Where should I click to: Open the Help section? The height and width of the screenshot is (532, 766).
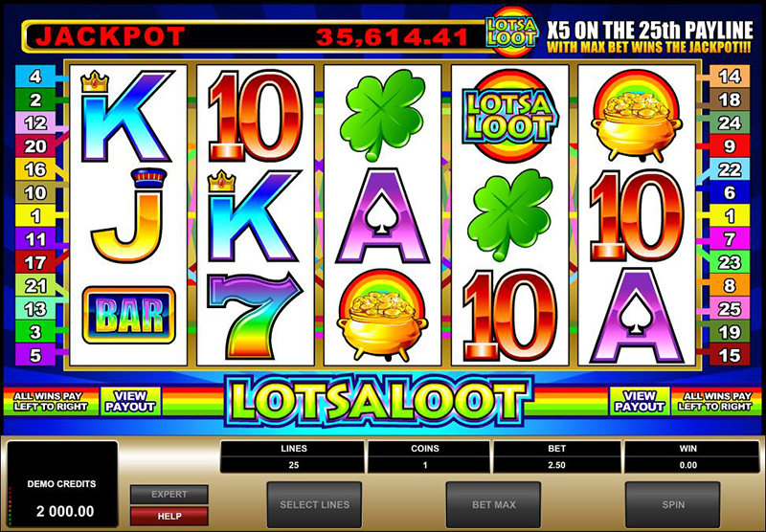[x=169, y=516]
